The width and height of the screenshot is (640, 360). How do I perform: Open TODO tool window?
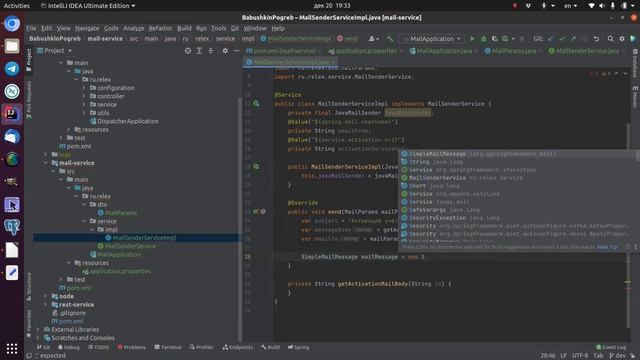tap(98, 347)
